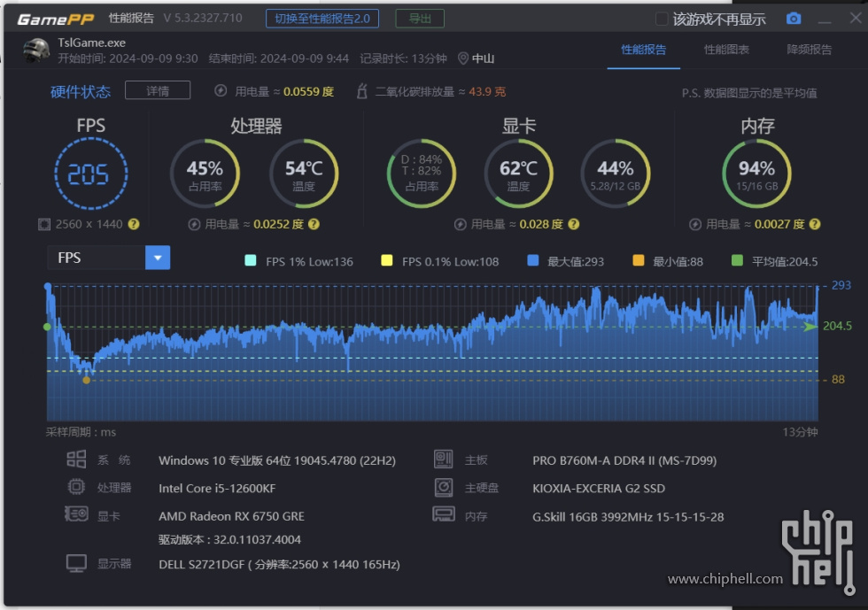This screenshot has height=610, width=868.
Task: Click the FPS 205 circular gauge
Action: tap(90, 174)
